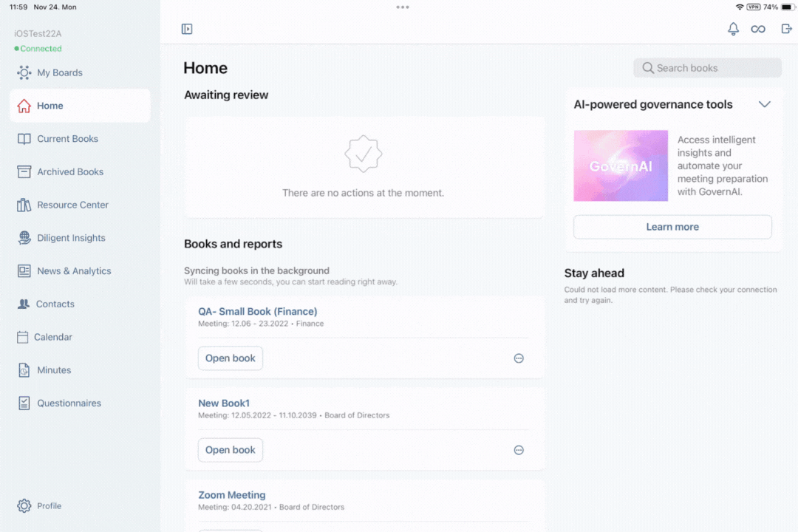Click the search magnifier icon

pos(647,68)
